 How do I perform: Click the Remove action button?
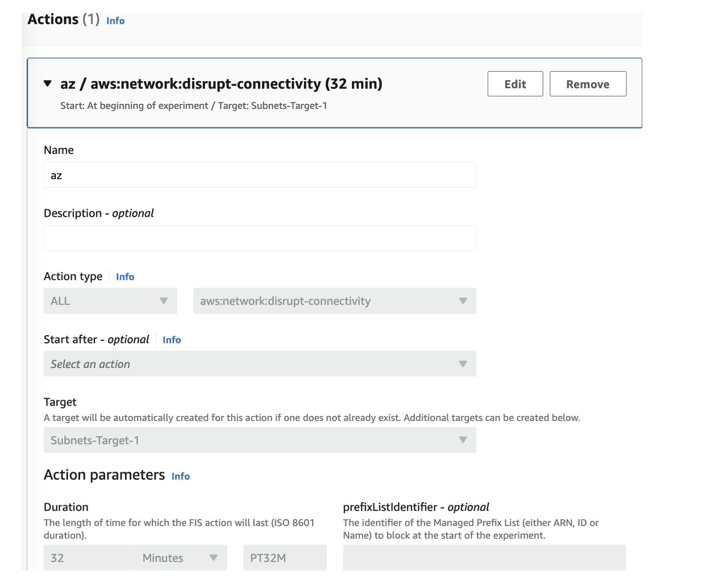pyautogui.click(x=588, y=84)
